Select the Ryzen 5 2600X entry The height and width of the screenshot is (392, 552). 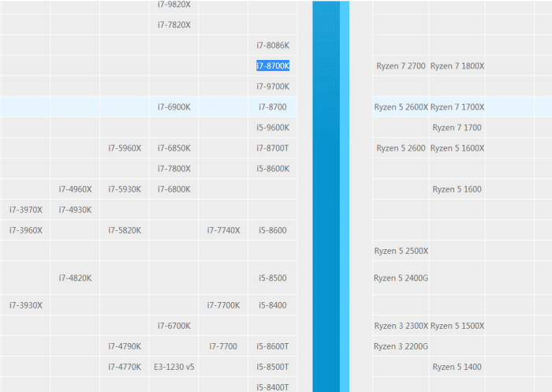tap(401, 106)
